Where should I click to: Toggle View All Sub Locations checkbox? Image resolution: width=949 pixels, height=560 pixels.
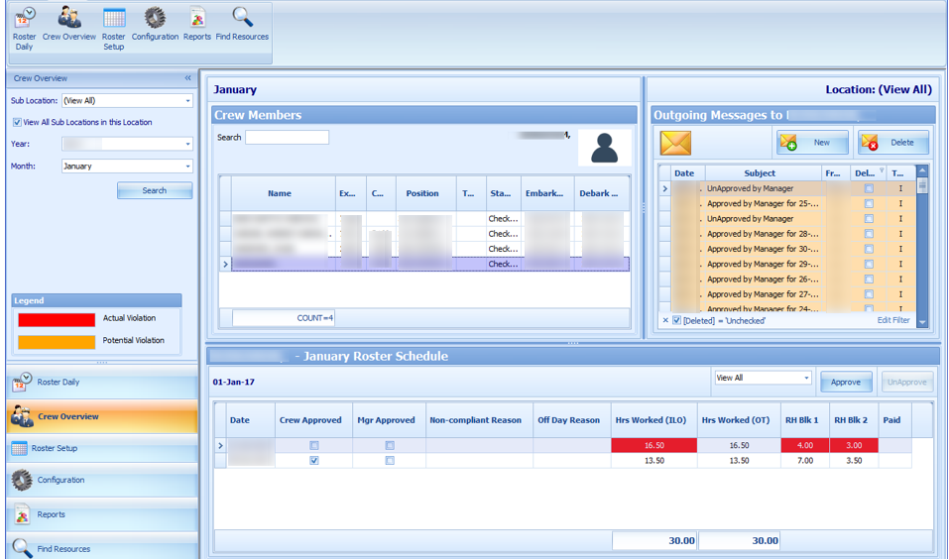pyautogui.click(x=17, y=123)
